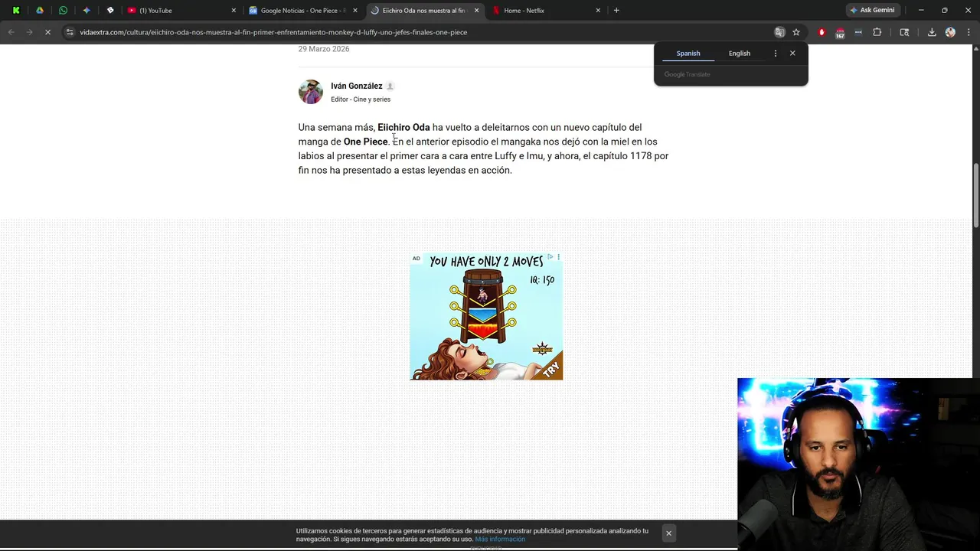This screenshot has width=980, height=551.
Task: Open a new browser tab
Action: click(x=616, y=10)
